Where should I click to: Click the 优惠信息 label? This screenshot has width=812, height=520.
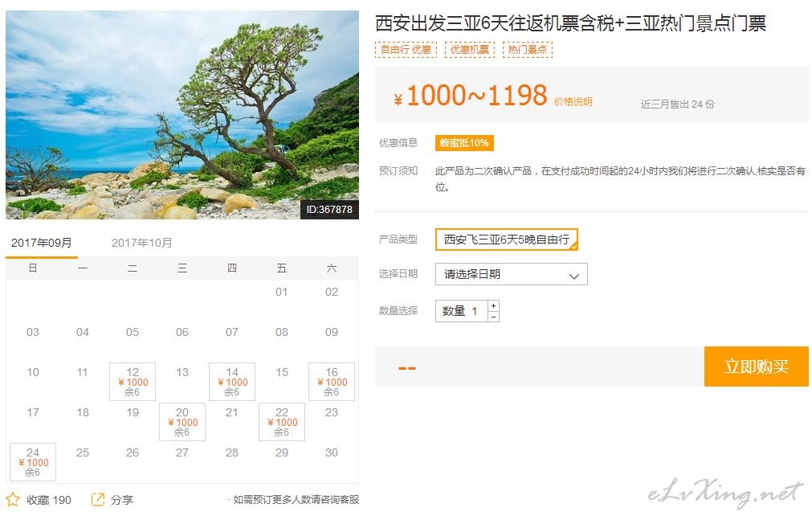click(x=398, y=142)
